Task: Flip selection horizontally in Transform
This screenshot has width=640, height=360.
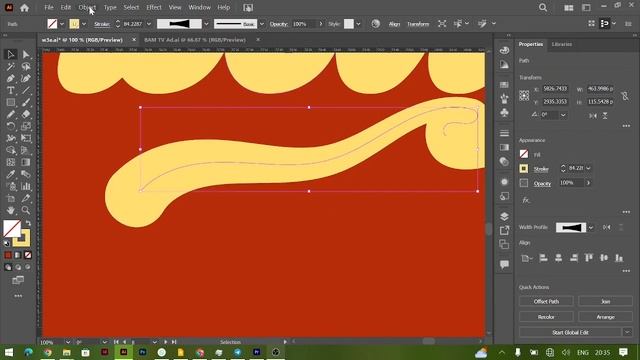Action: (x=593, y=116)
